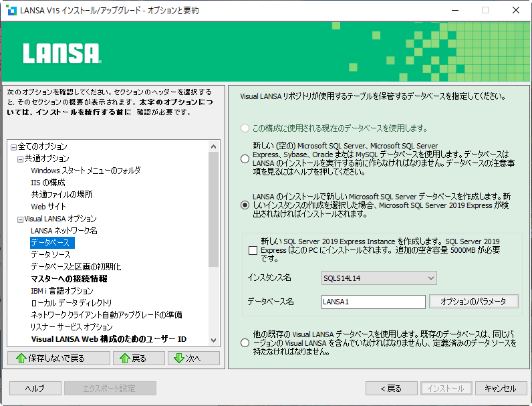Select the use other existing Visual LANSA database radio

pyautogui.click(x=245, y=343)
